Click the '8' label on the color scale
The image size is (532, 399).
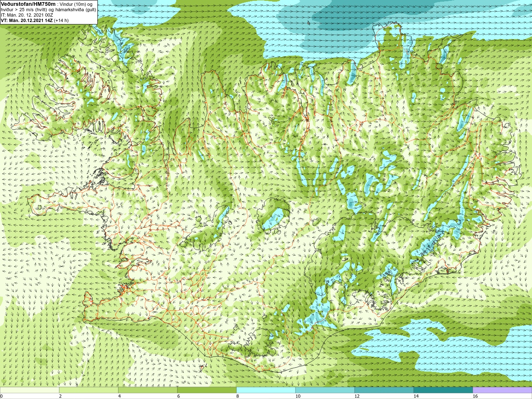coord(238,396)
